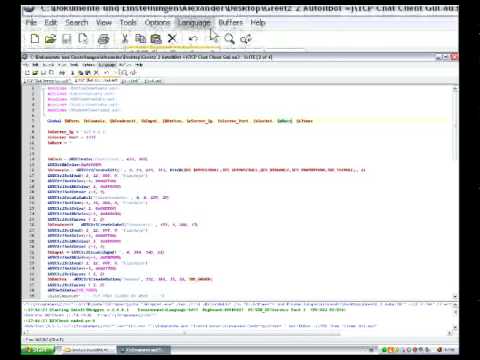
Task: Click the editor scrollbar down arrow
Action: click(455, 296)
